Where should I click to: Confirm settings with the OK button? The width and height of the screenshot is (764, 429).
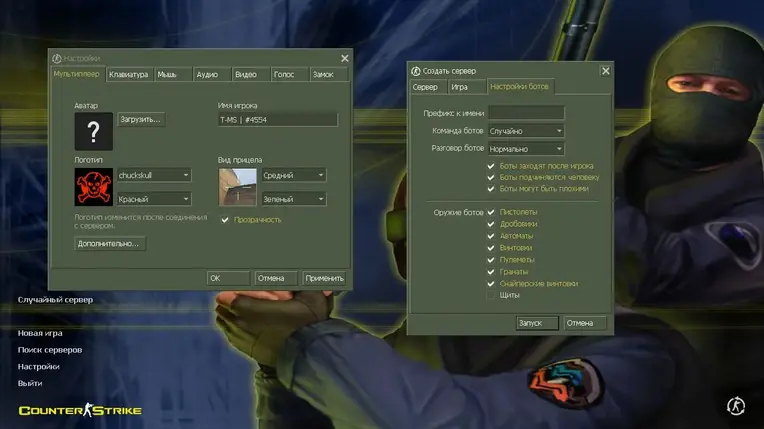click(x=228, y=278)
